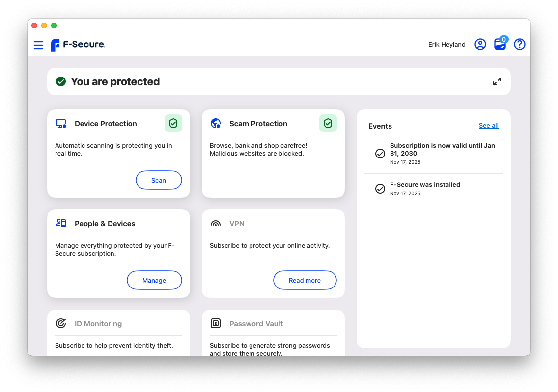Expand the protection status panel
This screenshot has width=558, height=392.
[497, 81]
